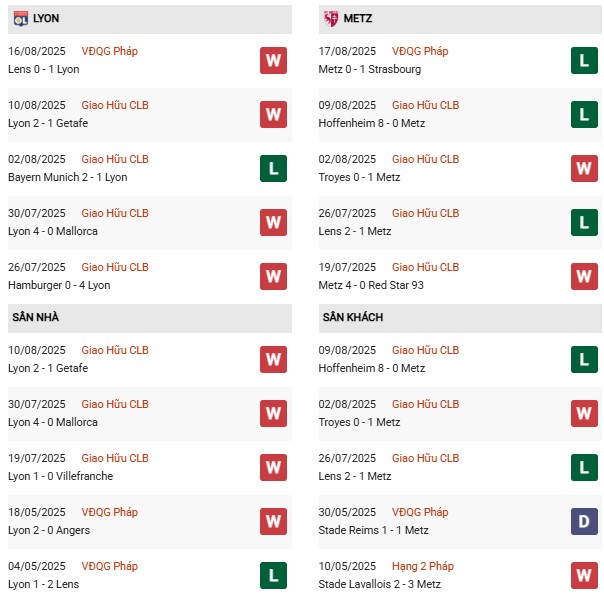Image resolution: width=604 pixels, height=599 pixels.
Task: Click the W badge for Metz 4 - 0 Red Star 93
Action: click(584, 276)
